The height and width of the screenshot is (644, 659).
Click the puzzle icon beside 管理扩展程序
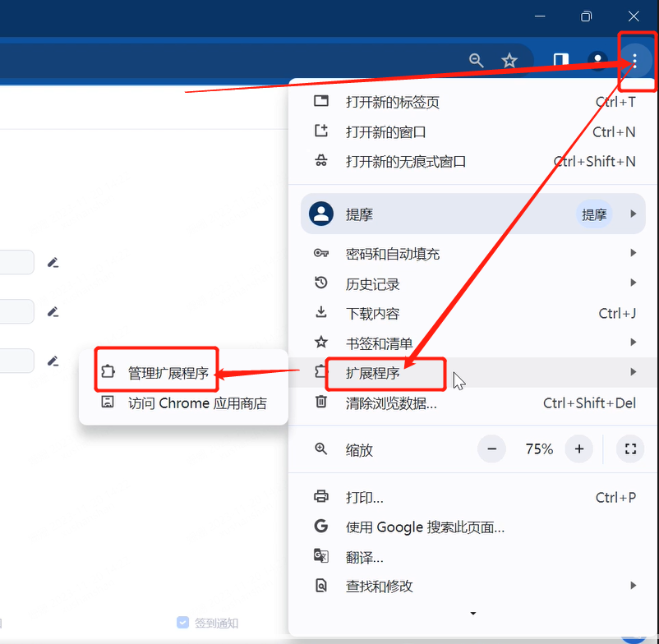(x=108, y=371)
